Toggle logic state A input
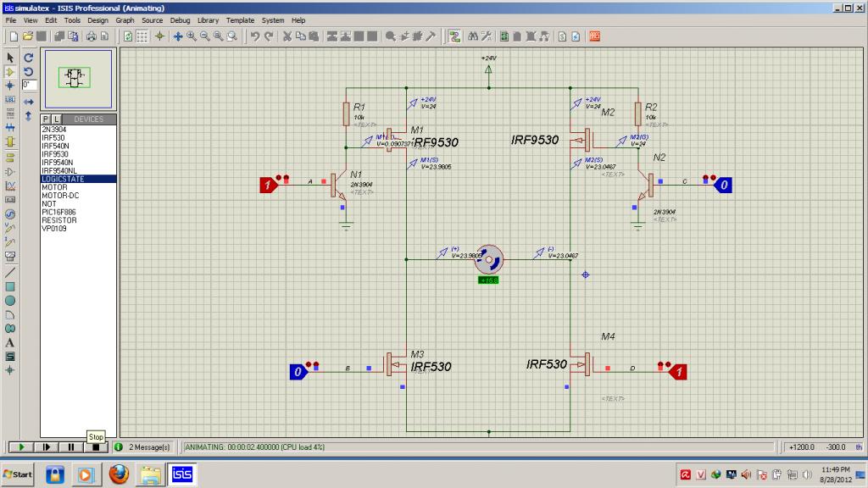 267,183
